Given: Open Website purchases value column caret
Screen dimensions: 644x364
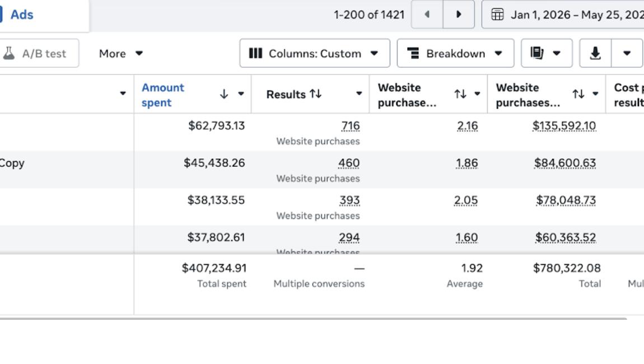Looking at the screenshot, I should (595, 94).
